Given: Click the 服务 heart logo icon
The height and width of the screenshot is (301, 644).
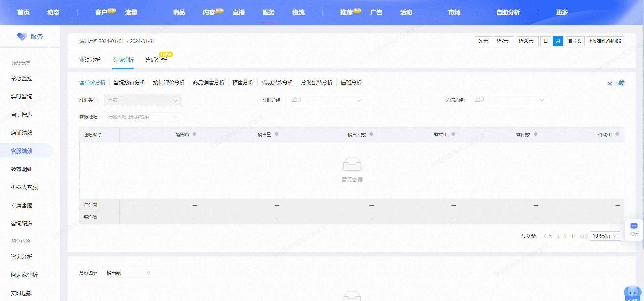Looking at the screenshot, I should coord(22,36).
